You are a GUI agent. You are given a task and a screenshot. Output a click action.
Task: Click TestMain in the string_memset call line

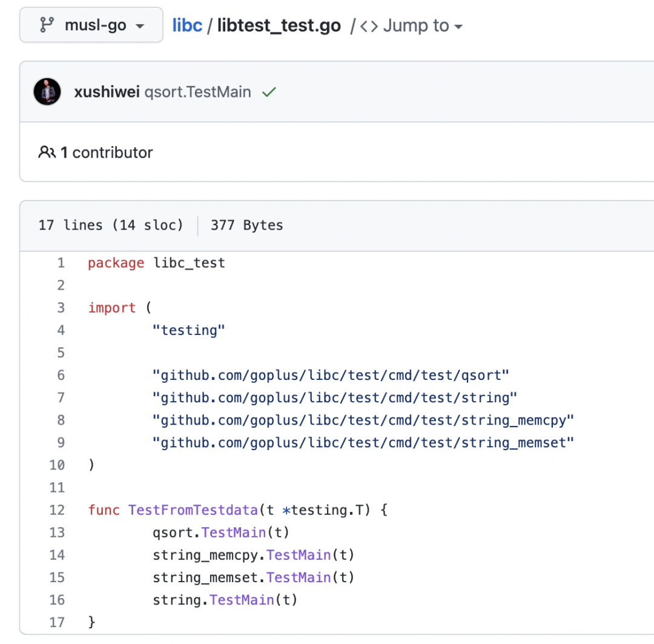(299, 577)
